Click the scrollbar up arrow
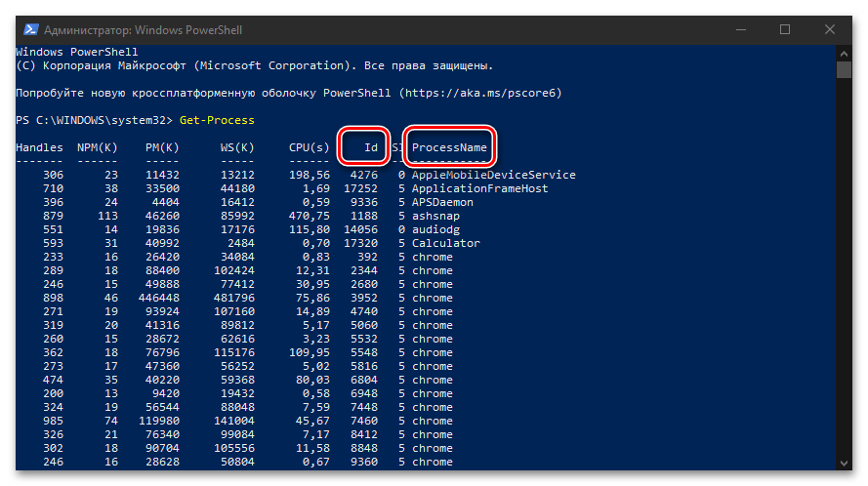Image resolution: width=868 pixels, height=486 pixels. 844,51
